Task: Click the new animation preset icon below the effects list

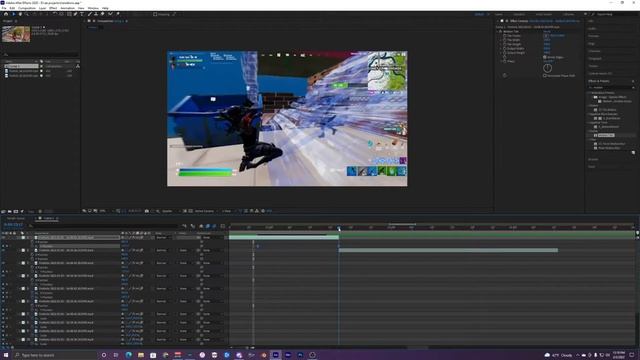Action: click(x=633, y=153)
